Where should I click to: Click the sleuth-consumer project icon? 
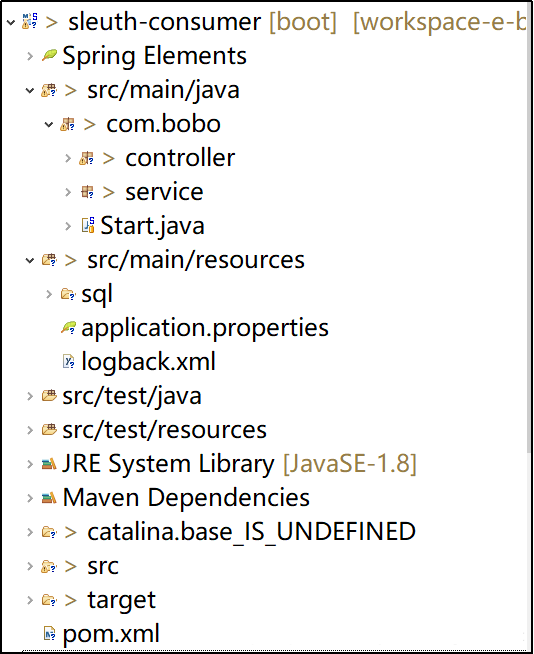pos(30,21)
